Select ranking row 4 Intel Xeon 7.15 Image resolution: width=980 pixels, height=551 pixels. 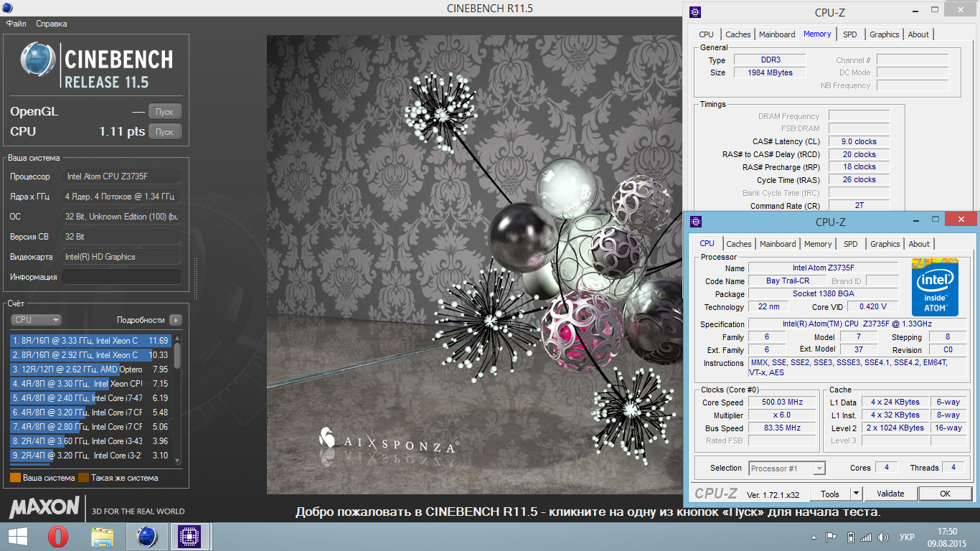[x=90, y=384]
